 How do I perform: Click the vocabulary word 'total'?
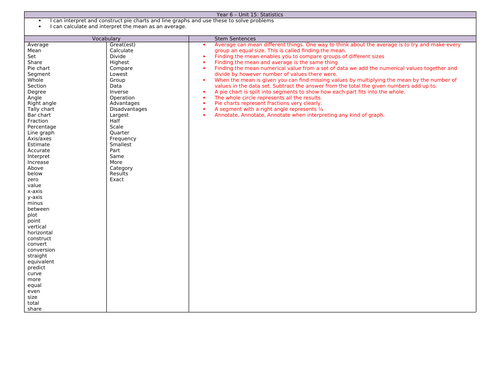(33, 303)
